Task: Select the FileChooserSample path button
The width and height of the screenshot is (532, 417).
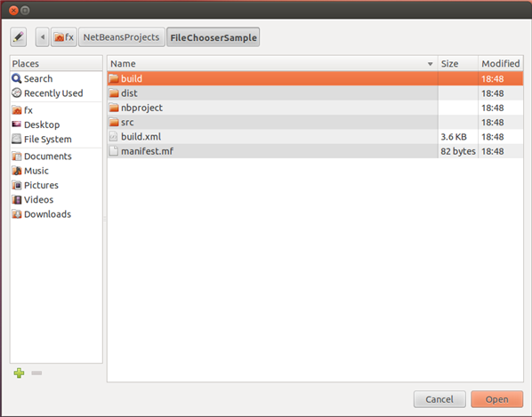Action: tap(214, 37)
